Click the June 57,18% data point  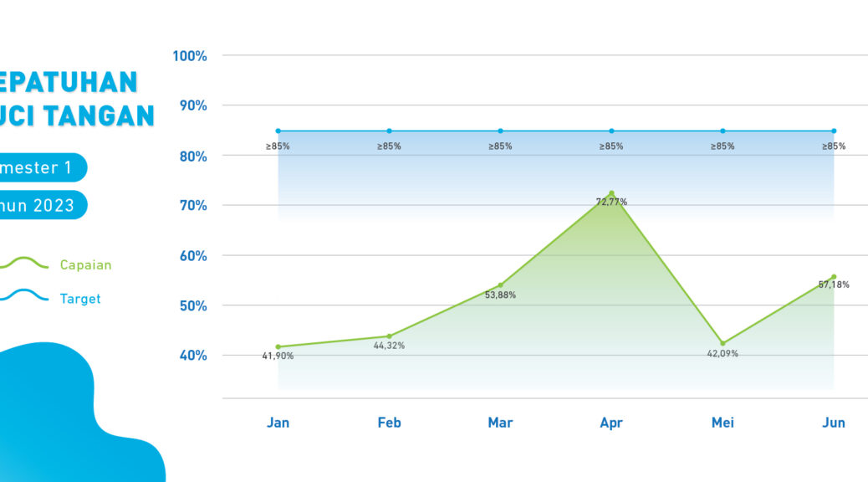tap(834, 277)
